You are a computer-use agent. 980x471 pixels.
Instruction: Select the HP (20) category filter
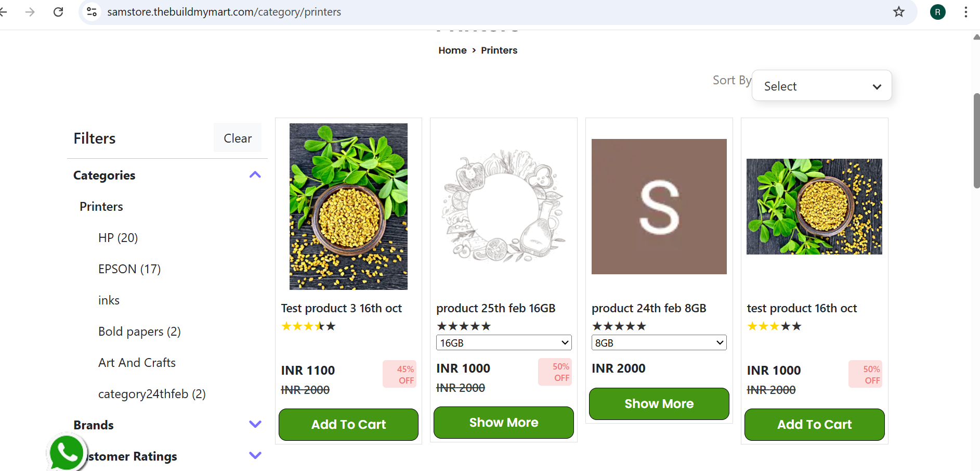pos(118,238)
